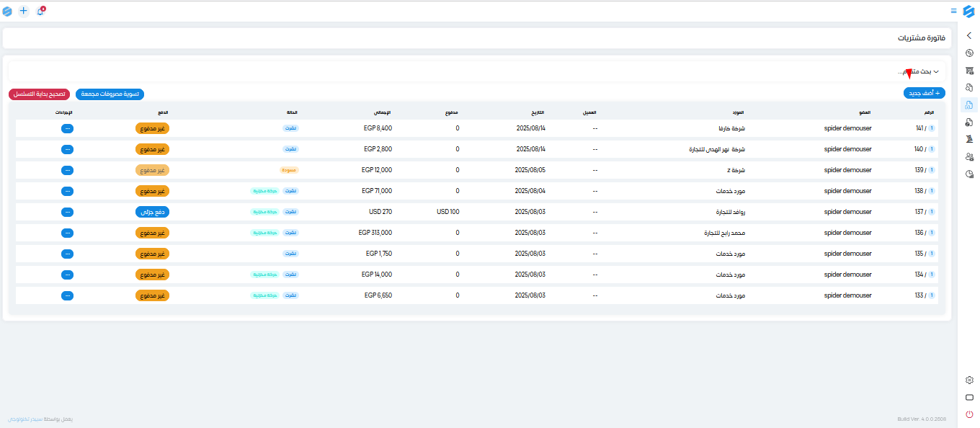
Task: Click 'غير مدفوع' badge for invoice 140
Action: (x=152, y=149)
